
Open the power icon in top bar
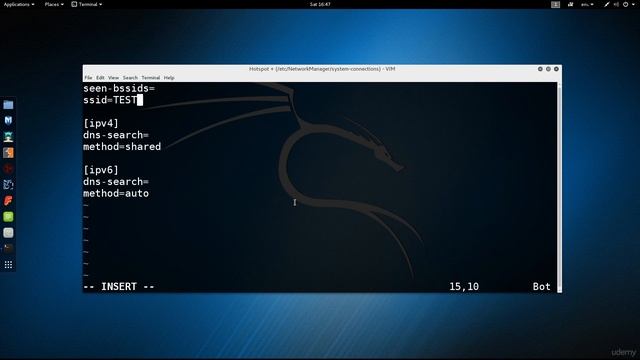[625, 4]
